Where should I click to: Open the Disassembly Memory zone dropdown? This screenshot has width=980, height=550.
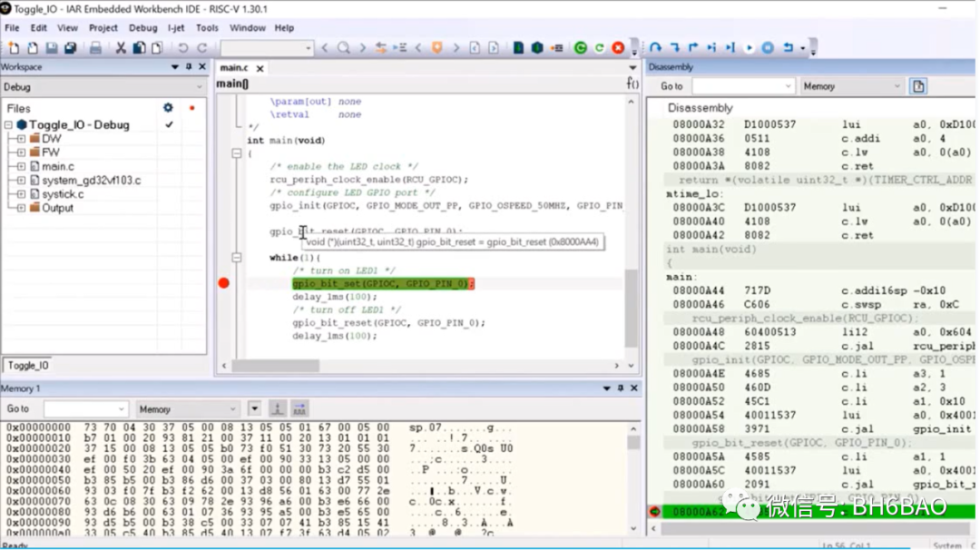tap(852, 86)
